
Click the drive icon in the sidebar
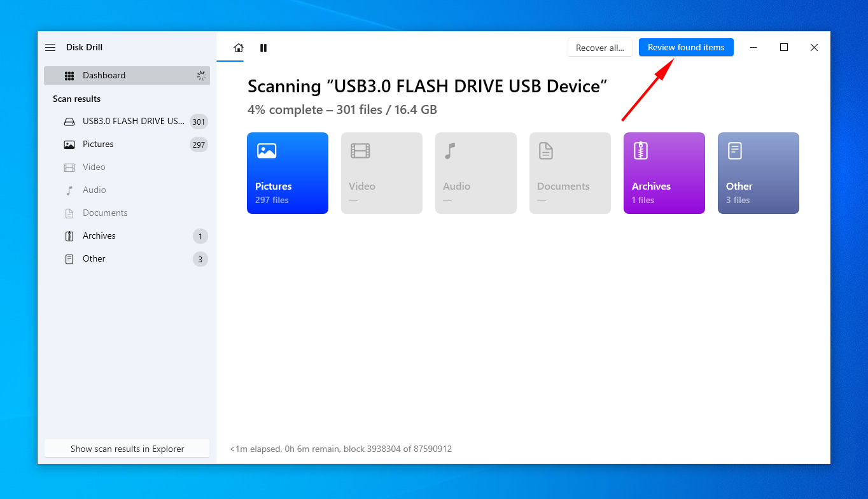[69, 122]
